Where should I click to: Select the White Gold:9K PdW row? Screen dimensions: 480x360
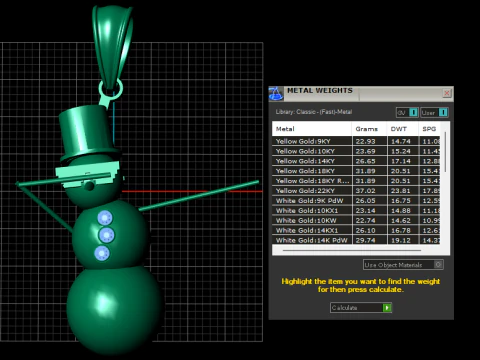point(356,201)
